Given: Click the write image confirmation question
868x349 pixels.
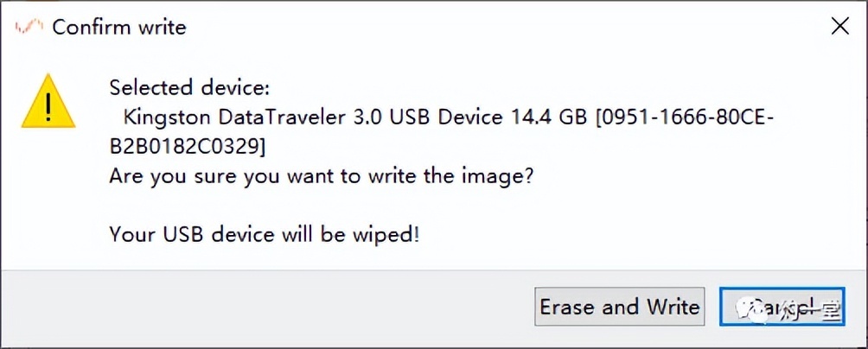Looking at the screenshot, I should (x=321, y=175).
